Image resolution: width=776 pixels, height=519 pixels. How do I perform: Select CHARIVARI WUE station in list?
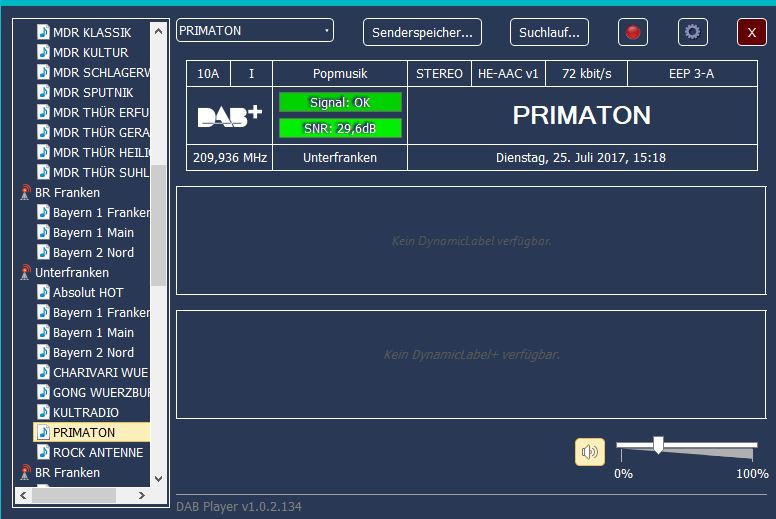(x=100, y=372)
